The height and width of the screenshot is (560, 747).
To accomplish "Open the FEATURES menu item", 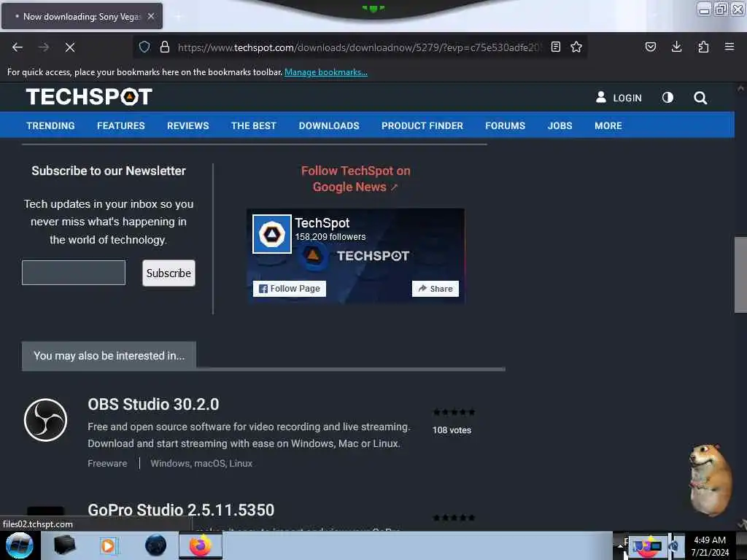I will [121, 125].
